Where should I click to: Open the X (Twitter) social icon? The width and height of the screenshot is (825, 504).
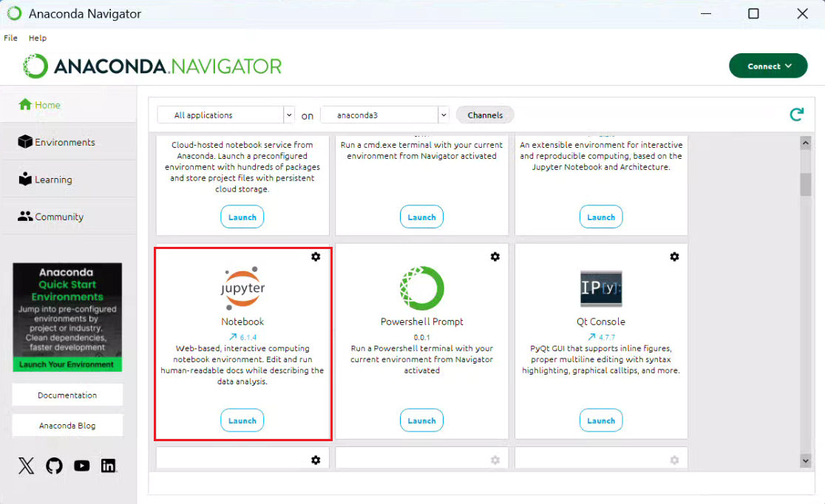(26, 466)
